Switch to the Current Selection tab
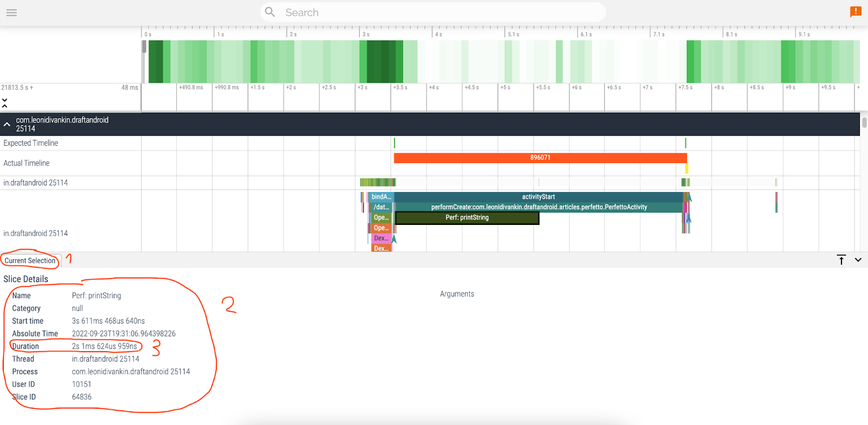The image size is (868, 425). click(x=30, y=261)
